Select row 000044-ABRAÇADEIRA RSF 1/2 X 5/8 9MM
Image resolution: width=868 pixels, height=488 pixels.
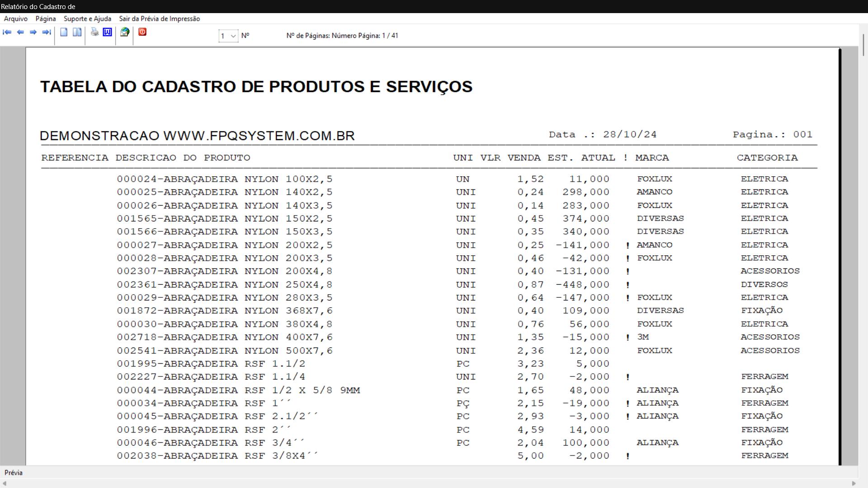pyautogui.click(x=450, y=390)
